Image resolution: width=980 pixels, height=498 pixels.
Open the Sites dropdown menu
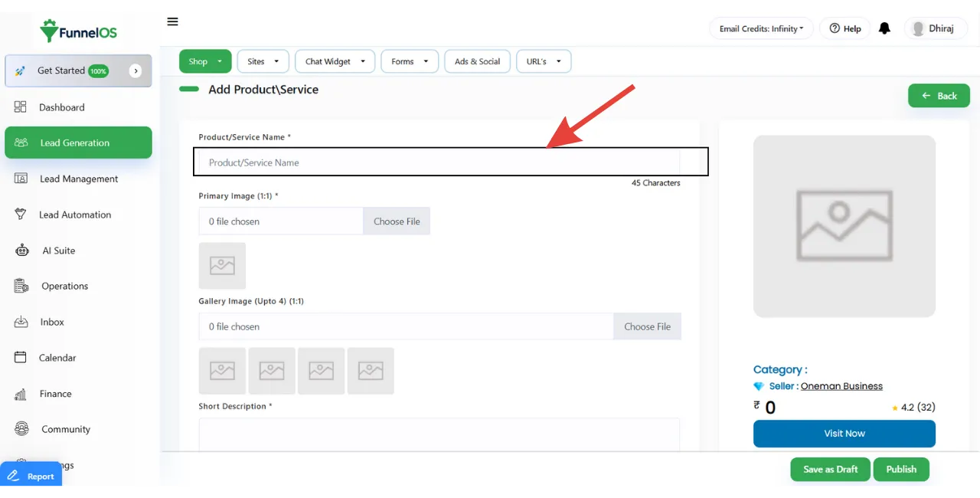click(263, 61)
